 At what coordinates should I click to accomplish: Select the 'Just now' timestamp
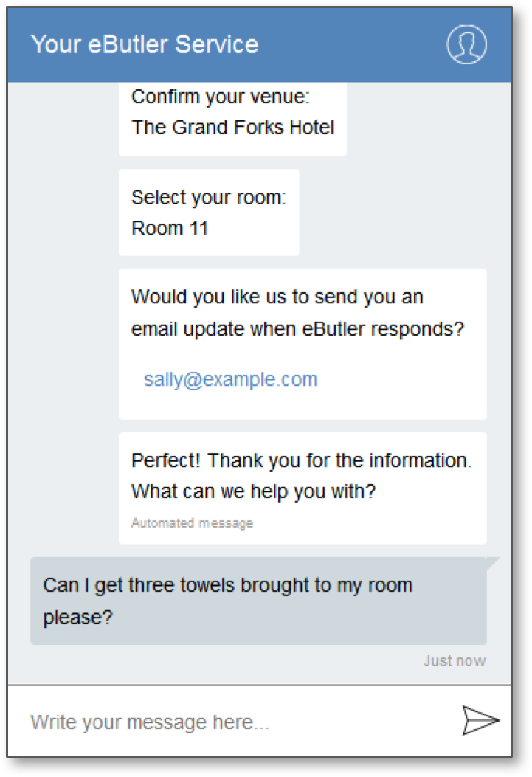455,660
